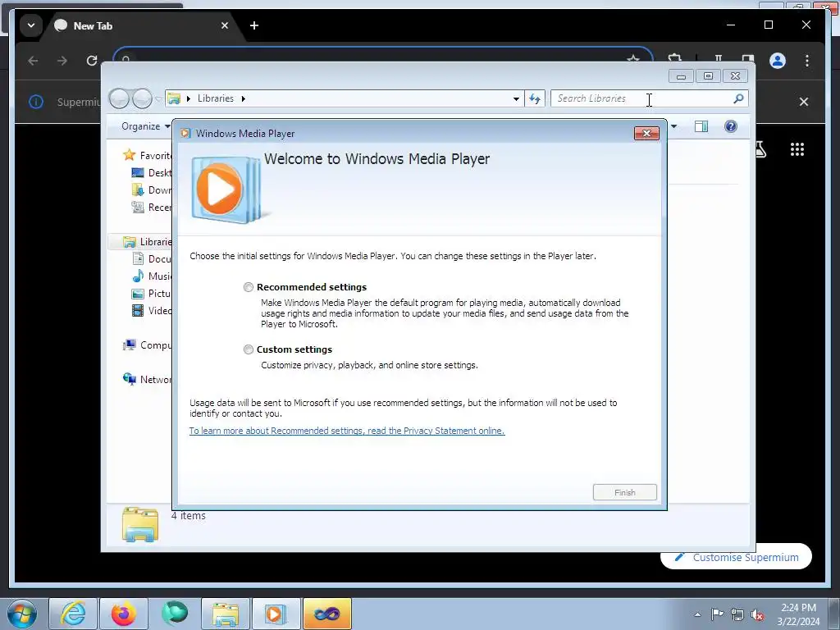
Task: Expand the arrow after Libraries breadcrumb
Action: [243, 98]
